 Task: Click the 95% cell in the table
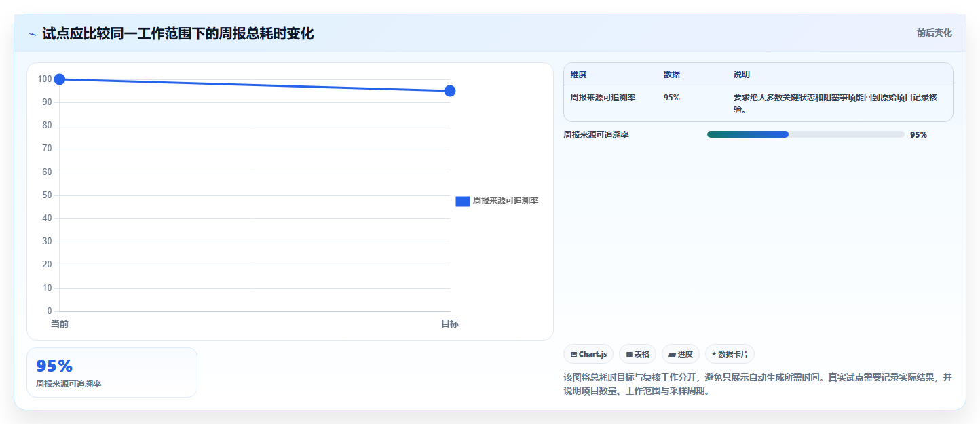[x=672, y=98]
